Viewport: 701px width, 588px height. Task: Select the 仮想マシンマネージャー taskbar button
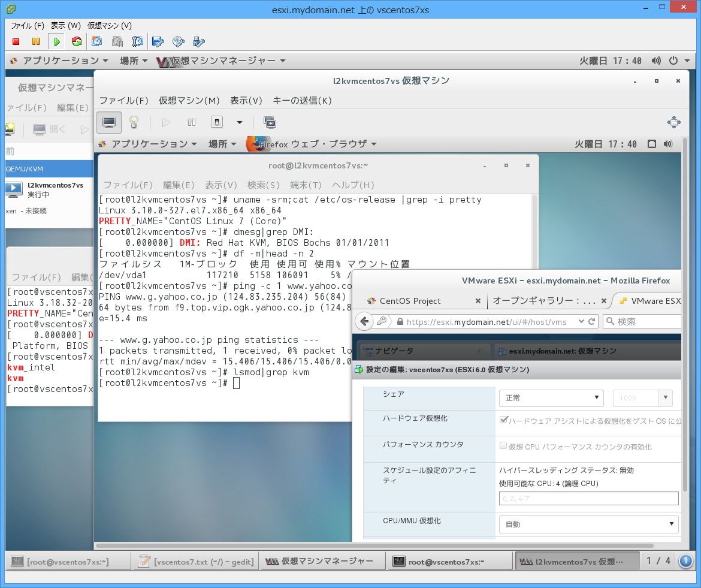pyautogui.click(x=322, y=561)
